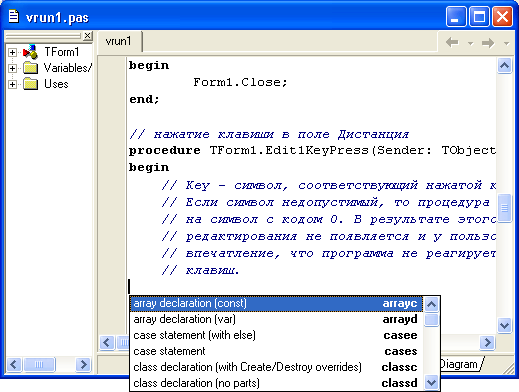Image resolution: width=519 pixels, height=392 pixels.
Task: Open the back history dropdown
Action: coord(470,43)
